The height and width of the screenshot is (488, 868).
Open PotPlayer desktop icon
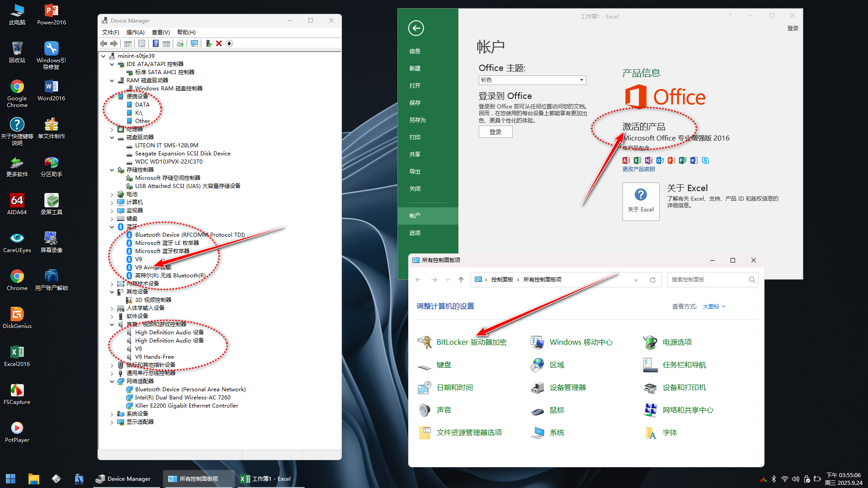pos(17,432)
